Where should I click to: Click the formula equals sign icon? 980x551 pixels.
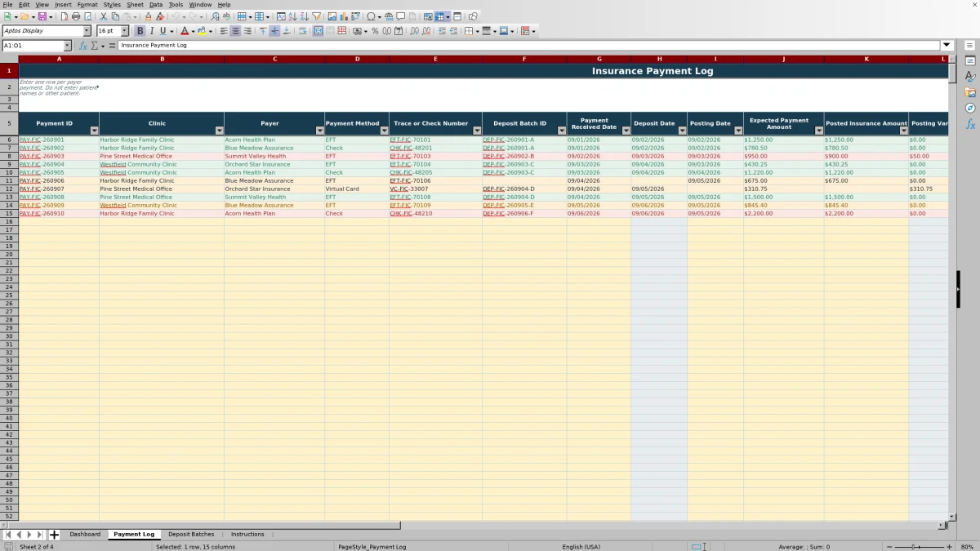click(112, 46)
